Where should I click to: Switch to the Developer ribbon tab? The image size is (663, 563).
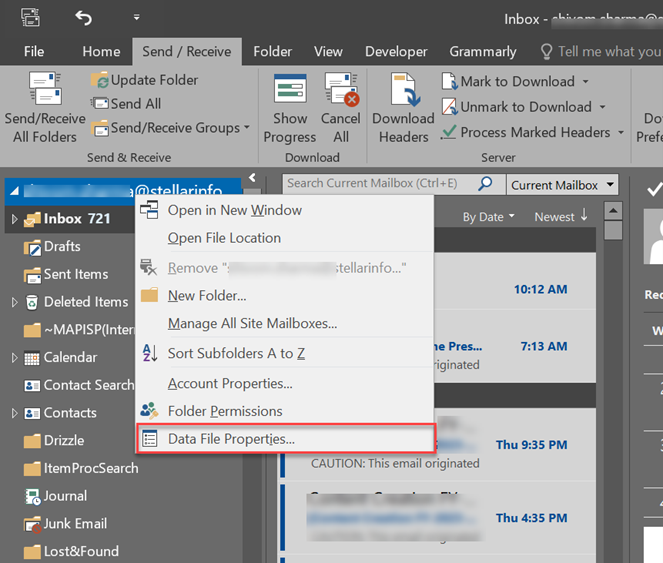click(x=396, y=52)
